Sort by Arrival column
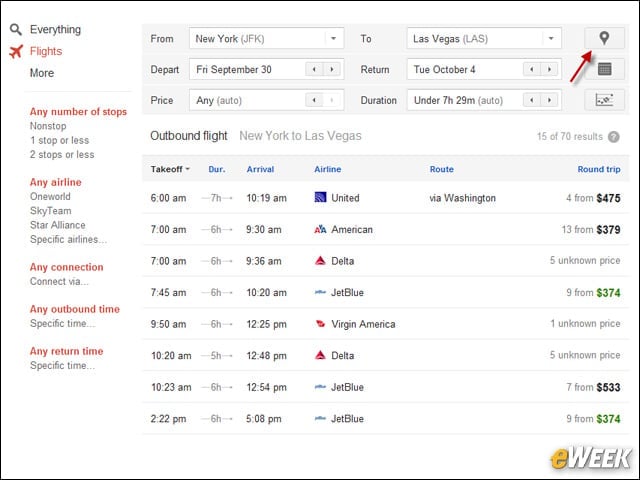 pyautogui.click(x=260, y=169)
